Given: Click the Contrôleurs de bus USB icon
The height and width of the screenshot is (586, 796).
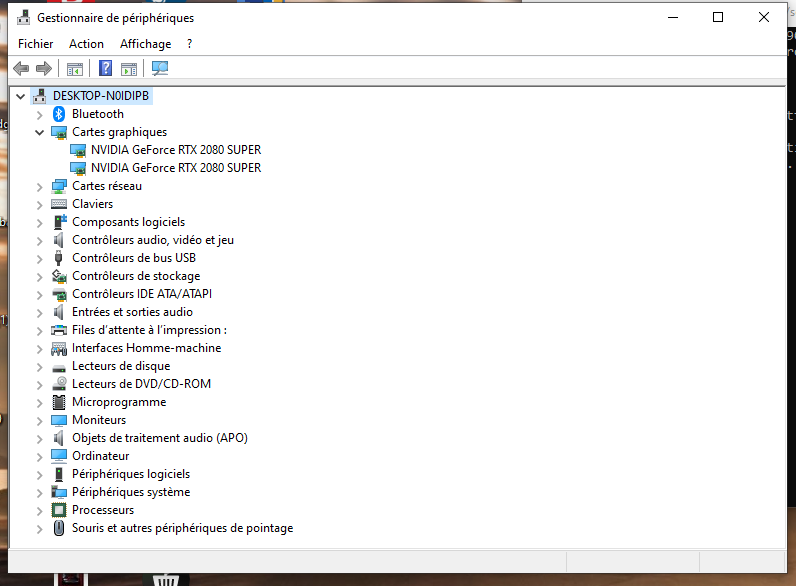Looking at the screenshot, I should tap(58, 258).
